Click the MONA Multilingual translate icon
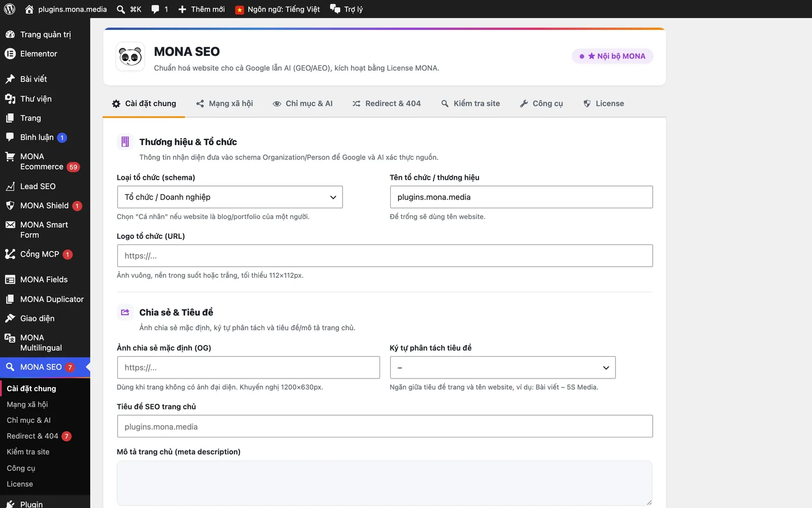 click(10, 338)
